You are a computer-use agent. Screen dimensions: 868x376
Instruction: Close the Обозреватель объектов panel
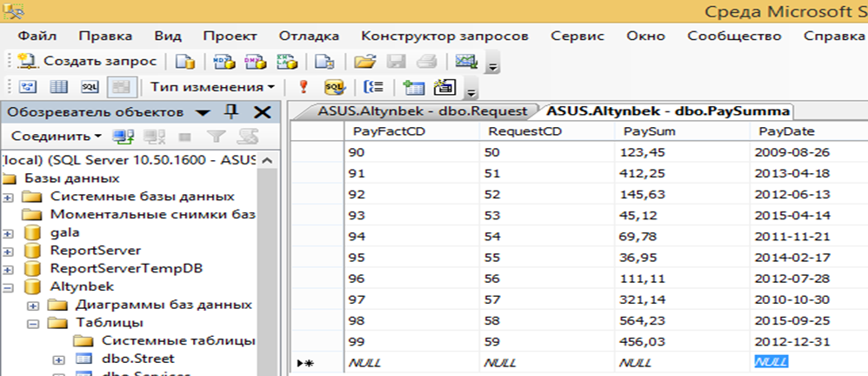pyautogui.click(x=262, y=112)
